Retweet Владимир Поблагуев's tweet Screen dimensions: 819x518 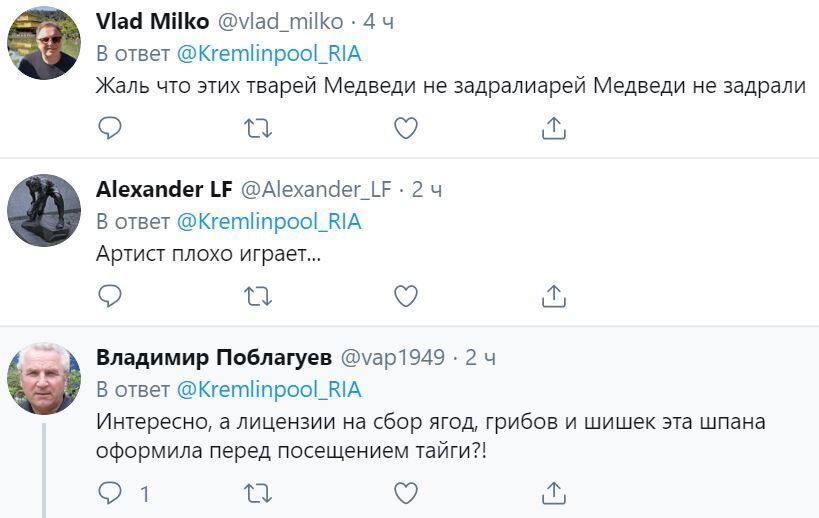tap(258, 492)
